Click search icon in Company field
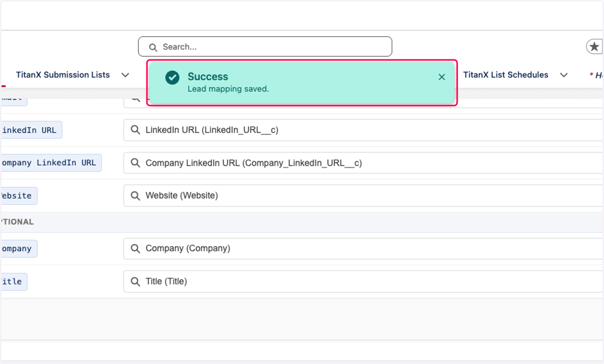Image resolution: width=604 pixels, height=364 pixels. (x=135, y=248)
